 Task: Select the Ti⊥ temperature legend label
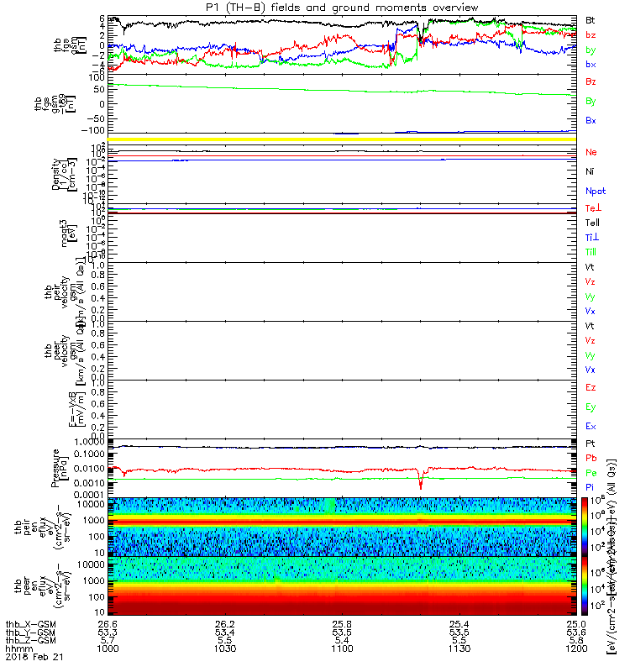(x=592, y=238)
